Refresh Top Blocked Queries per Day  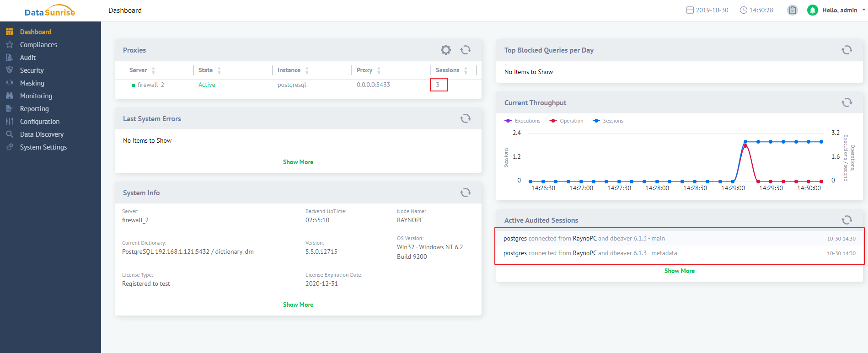tap(847, 50)
